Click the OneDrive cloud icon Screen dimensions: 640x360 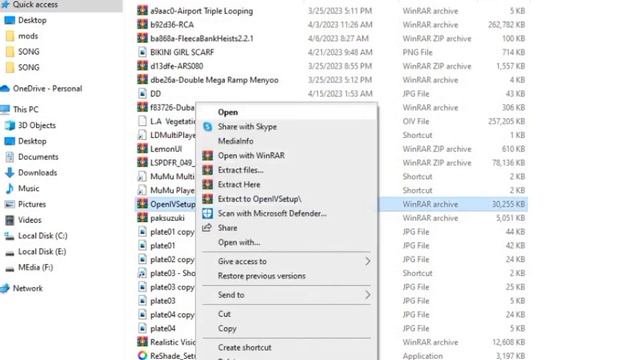[x=5, y=89]
